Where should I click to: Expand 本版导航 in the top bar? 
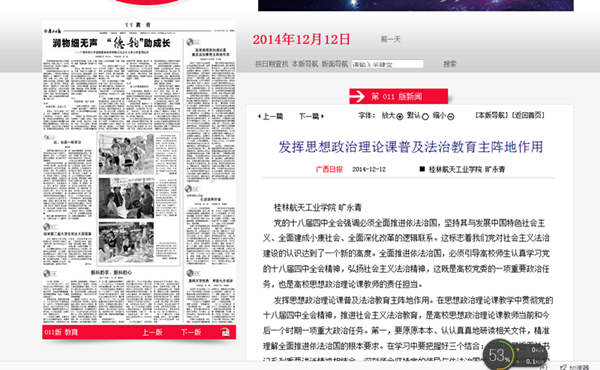305,64
